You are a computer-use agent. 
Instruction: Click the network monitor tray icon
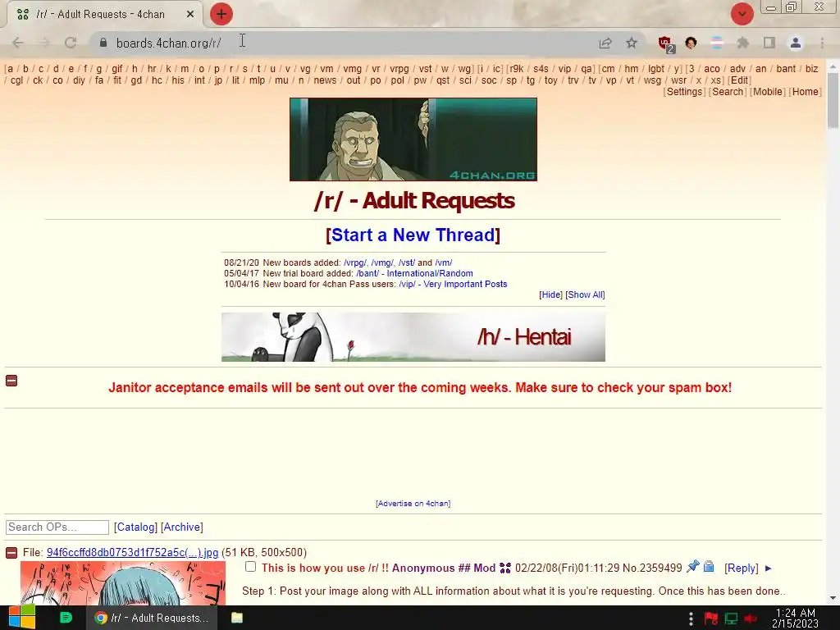[x=731, y=619]
